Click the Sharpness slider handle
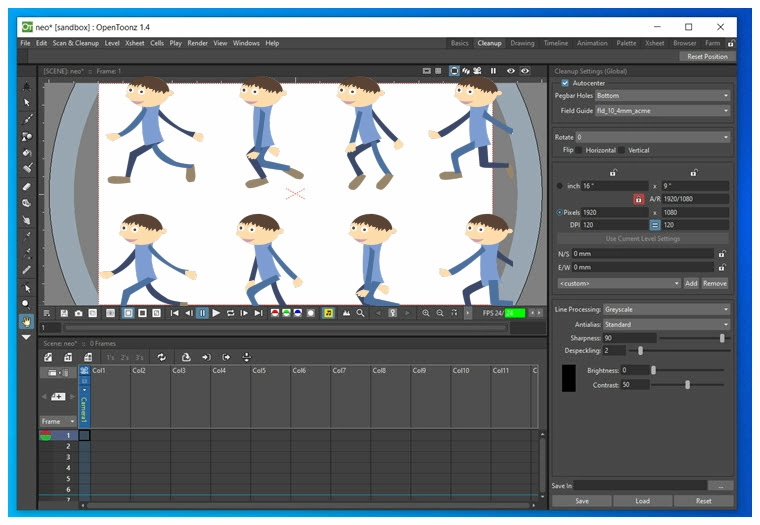This screenshot has height=525, width=760. [722, 338]
